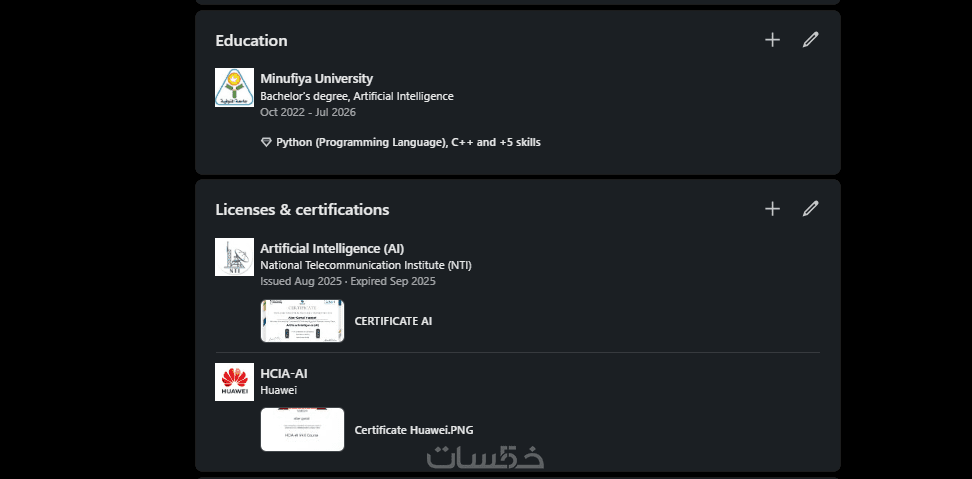Screen dimensions: 972x479
Task: Open the HCIA-AI certification entry
Action: pyautogui.click(x=284, y=373)
